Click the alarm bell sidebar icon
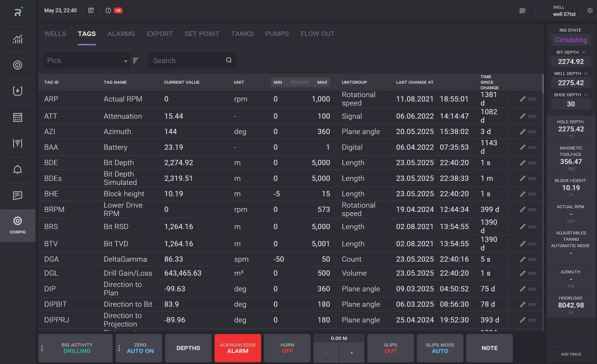Screen dimensions: 597x364 coord(17,169)
